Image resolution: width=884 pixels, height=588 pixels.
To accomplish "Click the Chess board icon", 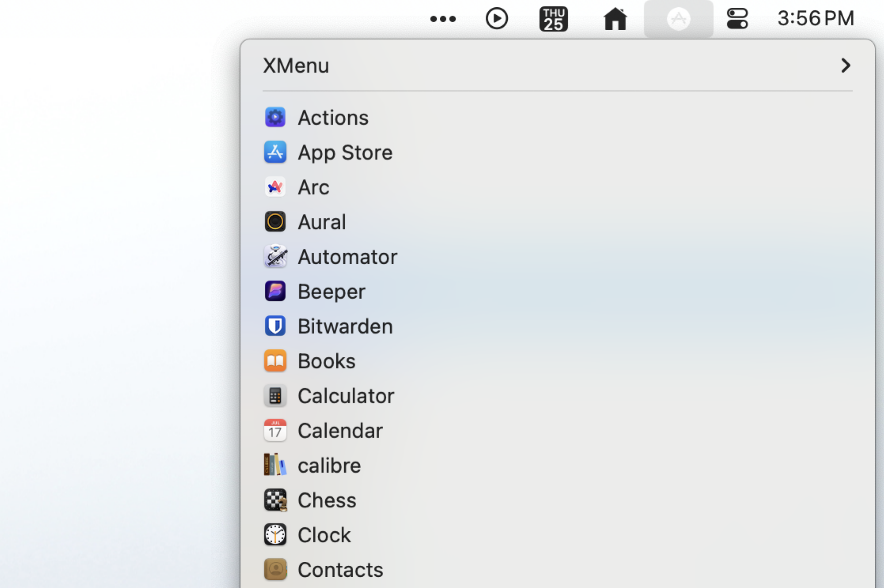I will (275, 500).
